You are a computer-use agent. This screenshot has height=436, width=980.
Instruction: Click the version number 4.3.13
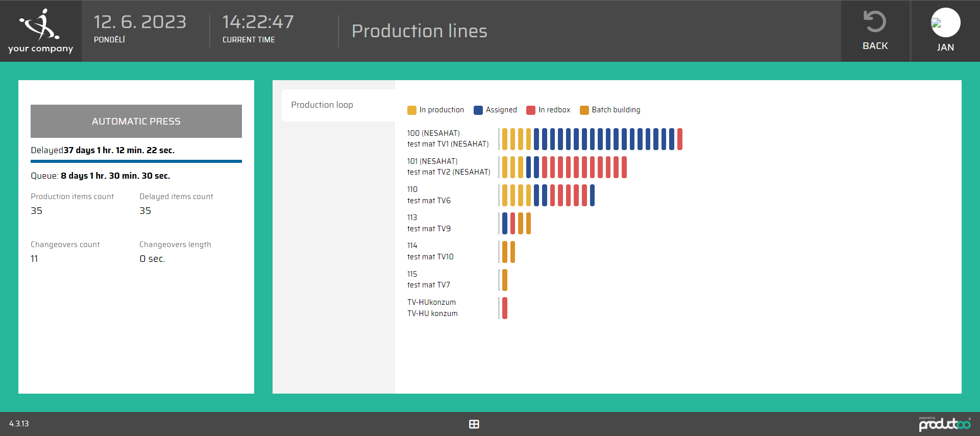tap(19, 424)
